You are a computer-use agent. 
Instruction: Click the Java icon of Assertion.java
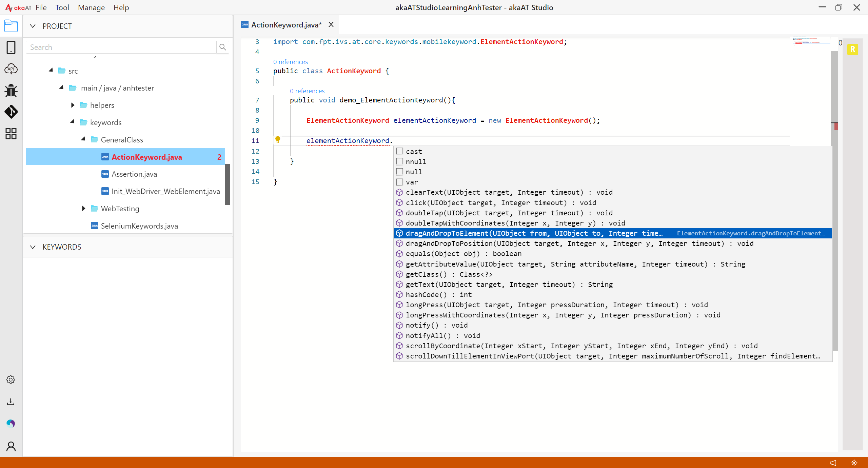pyautogui.click(x=105, y=174)
